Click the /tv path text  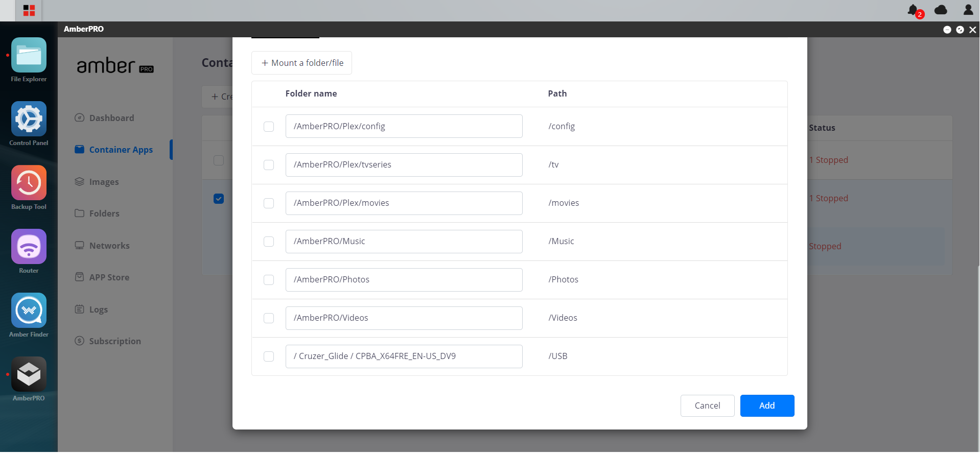pyautogui.click(x=553, y=164)
